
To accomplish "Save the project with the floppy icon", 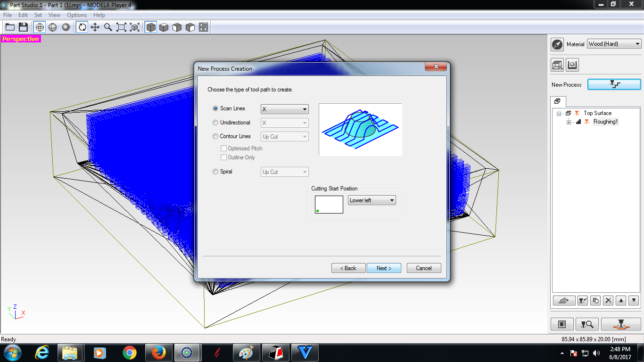I will click(x=23, y=27).
